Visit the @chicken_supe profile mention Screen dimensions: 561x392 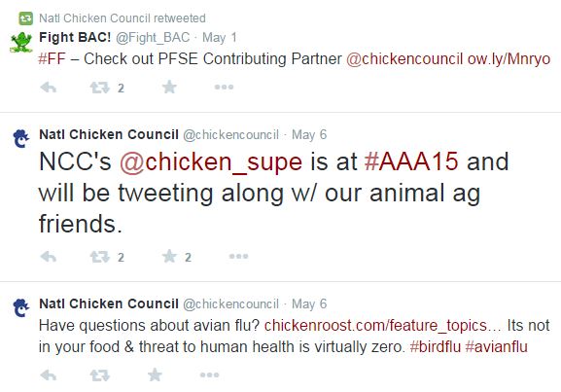(211, 161)
